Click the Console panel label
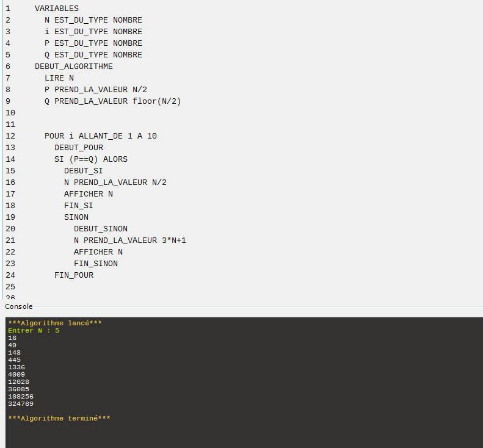 pos(18,306)
